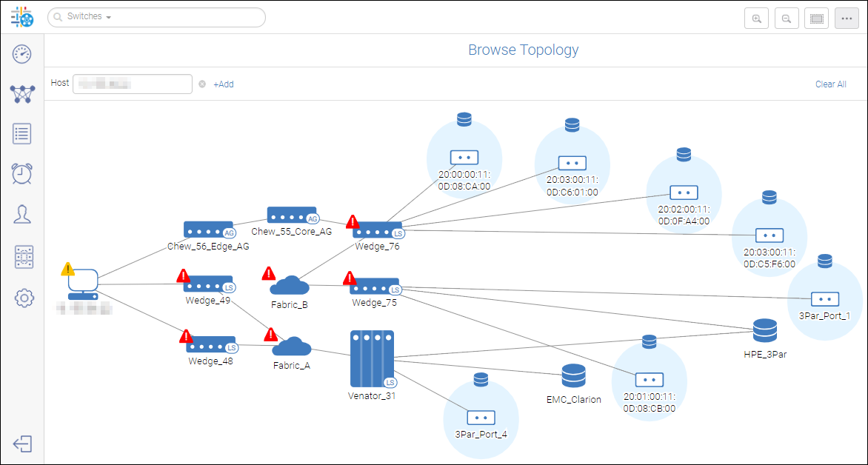Click the Clear All link
This screenshot has height=465, width=868.
click(x=830, y=84)
